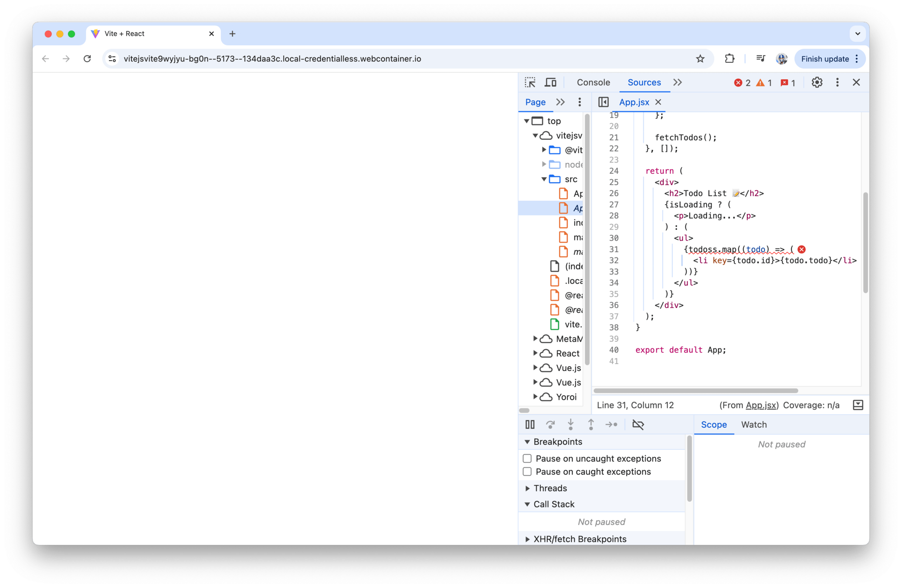This screenshot has height=588, width=902.
Task: Open DevTools settings gear
Action: click(817, 82)
